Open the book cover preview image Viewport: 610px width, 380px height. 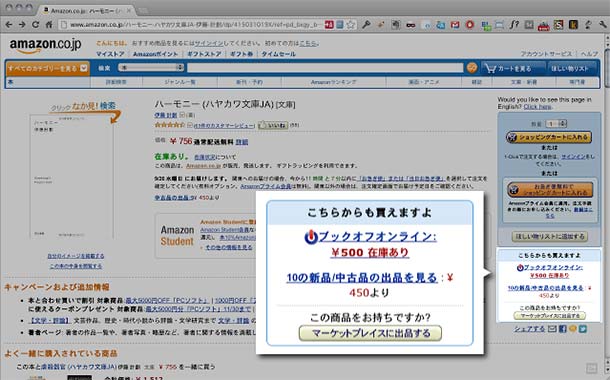click(72, 177)
